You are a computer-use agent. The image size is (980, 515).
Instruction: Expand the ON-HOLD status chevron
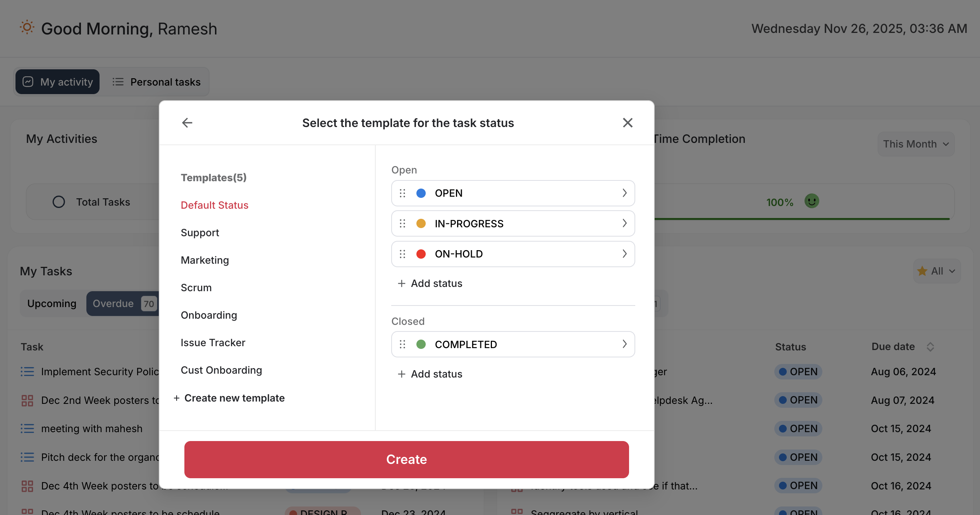pyautogui.click(x=624, y=254)
